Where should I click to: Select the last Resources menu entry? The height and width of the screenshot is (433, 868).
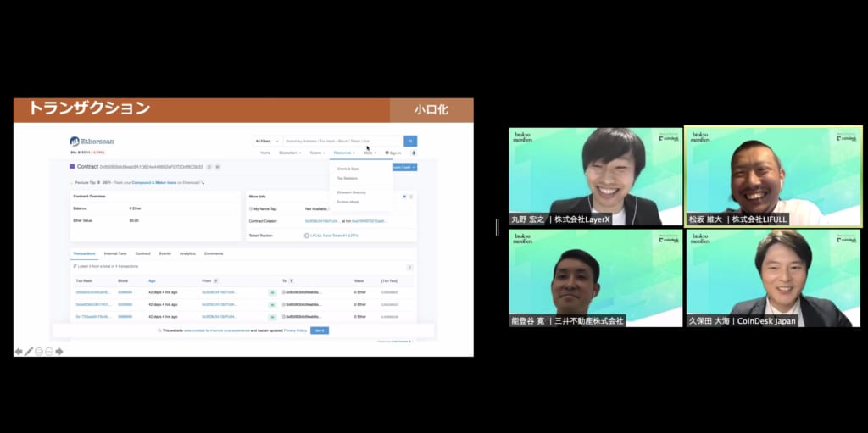pyautogui.click(x=348, y=202)
